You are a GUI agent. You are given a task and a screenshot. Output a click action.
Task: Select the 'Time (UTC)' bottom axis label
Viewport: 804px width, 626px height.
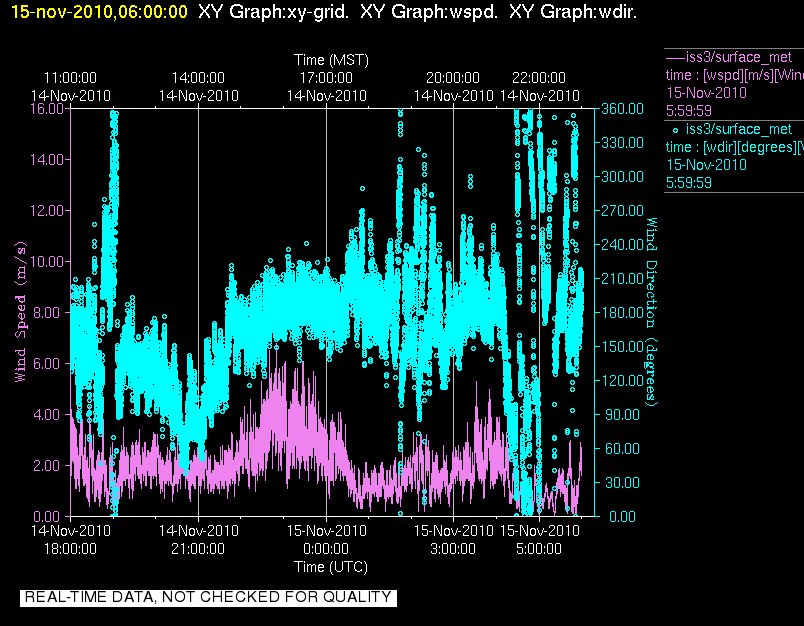click(x=331, y=567)
